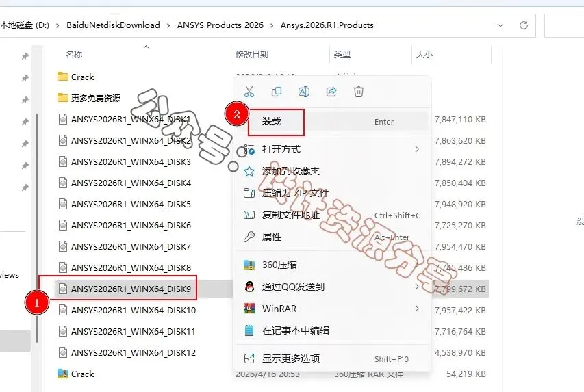Open the address bar history dropdown
The height and width of the screenshot is (392, 584).
tap(500, 25)
